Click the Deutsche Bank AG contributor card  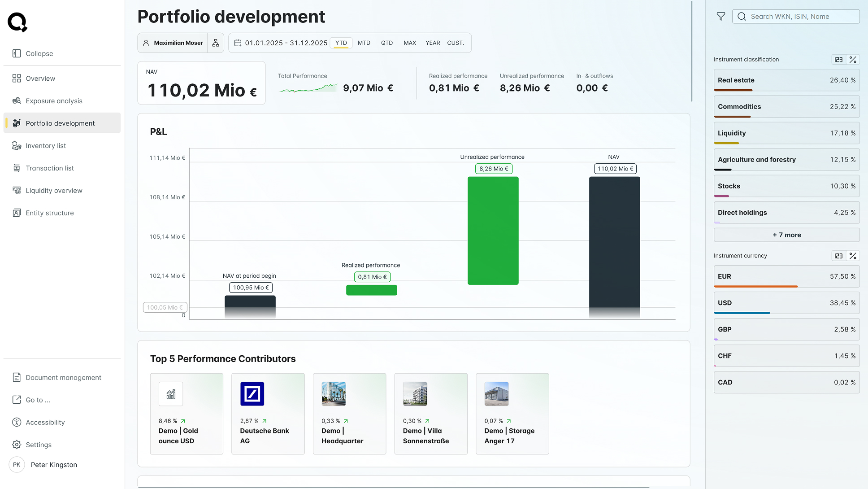(268, 414)
